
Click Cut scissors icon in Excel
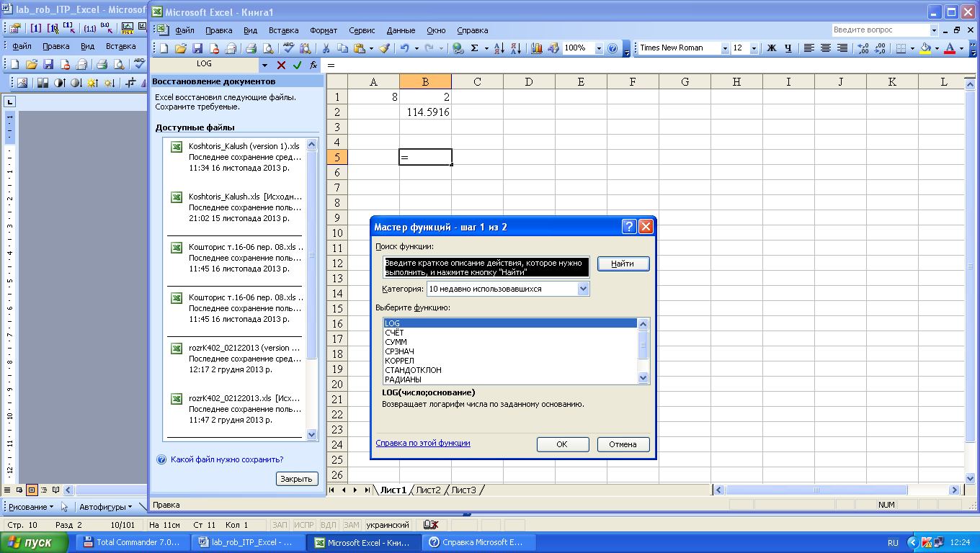(x=326, y=48)
